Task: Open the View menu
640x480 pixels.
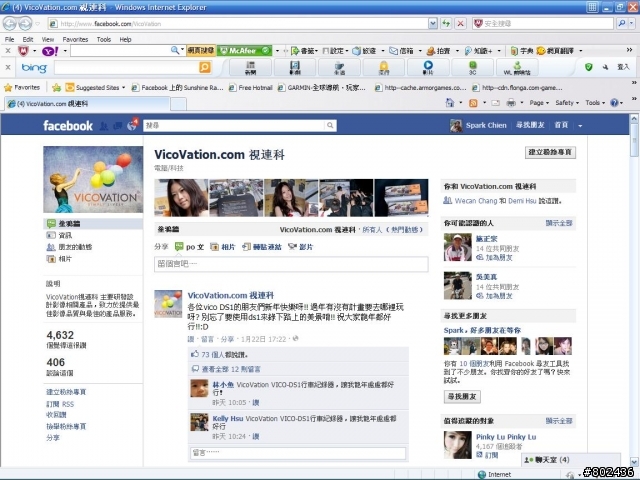Action: (48, 40)
